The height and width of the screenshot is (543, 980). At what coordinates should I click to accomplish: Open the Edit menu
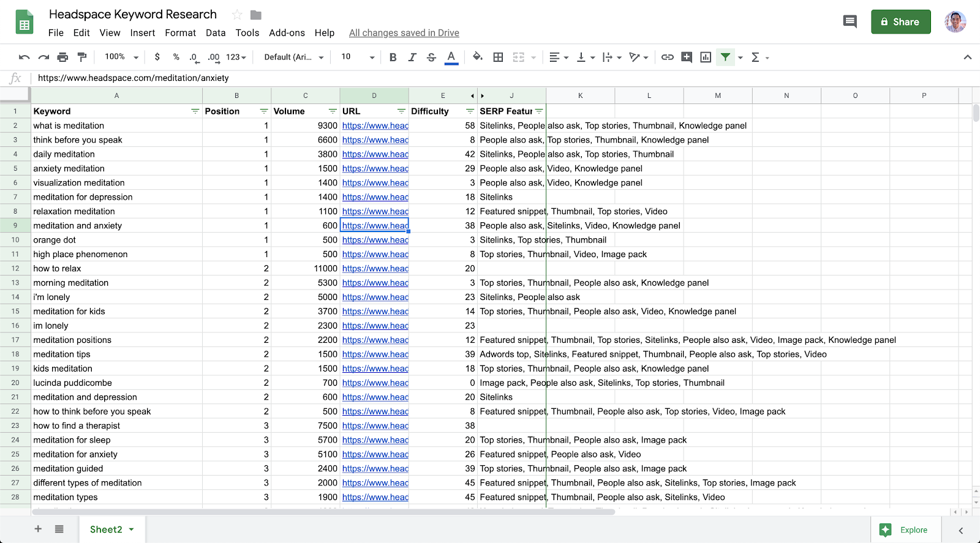(81, 33)
